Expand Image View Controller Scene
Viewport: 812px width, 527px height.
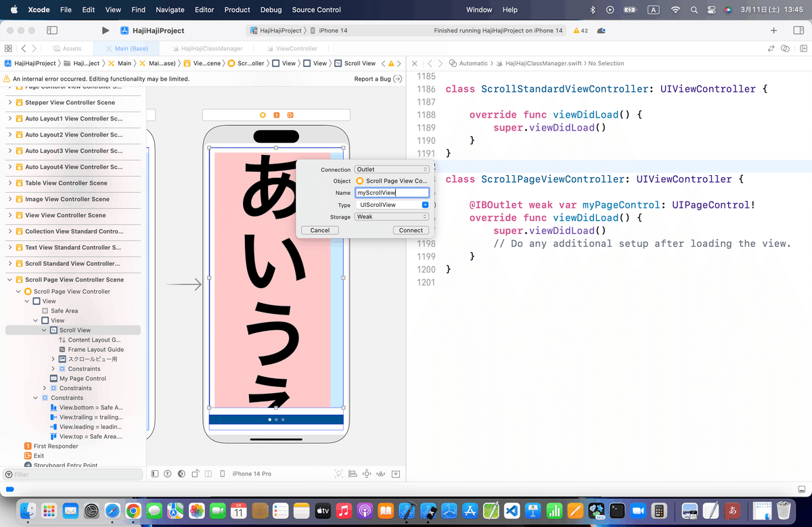(x=10, y=200)
